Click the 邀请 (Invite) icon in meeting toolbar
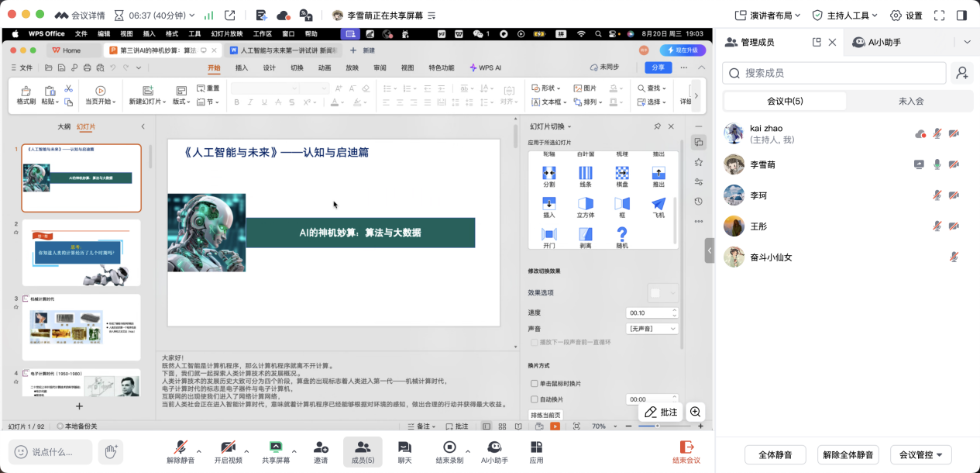The image size is (980, 473). pos(321,447)
